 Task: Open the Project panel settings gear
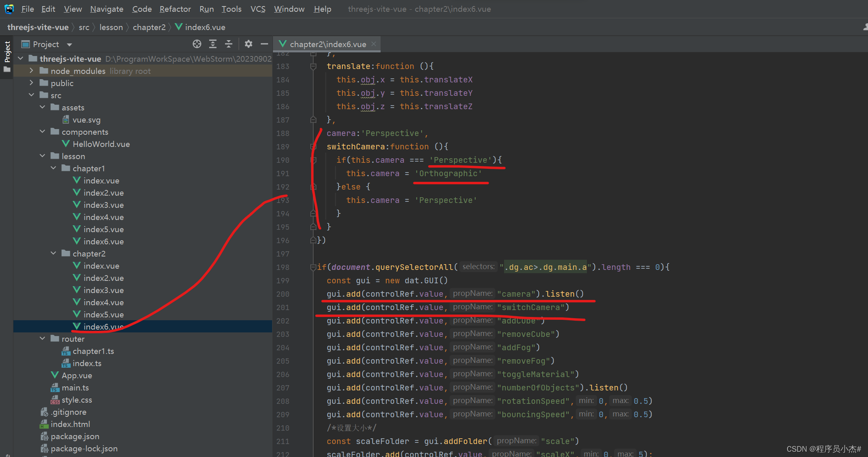[249, 44]
